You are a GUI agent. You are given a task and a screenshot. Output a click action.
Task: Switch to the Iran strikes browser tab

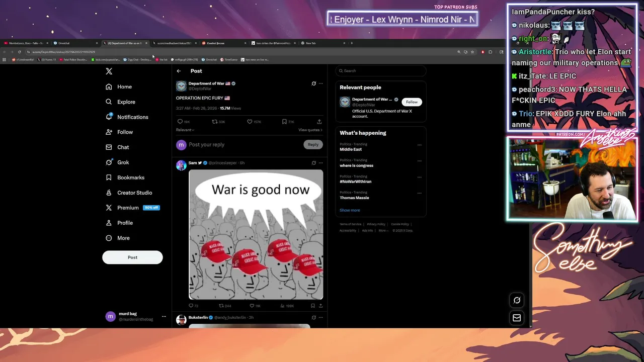(274, 43)
